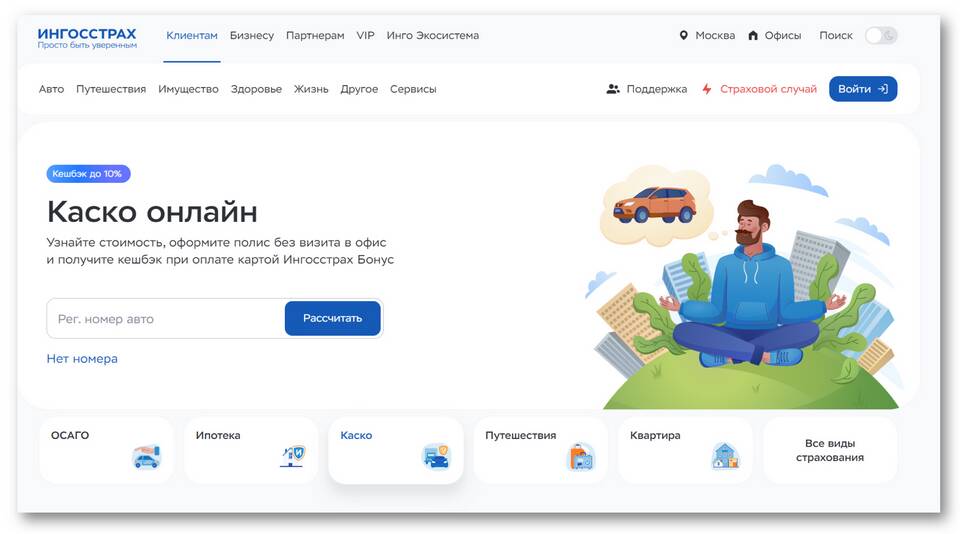Expand the Сервисы menu
Image resolution: width=960 pixels, height=534 pixels.
coord(413,89)
